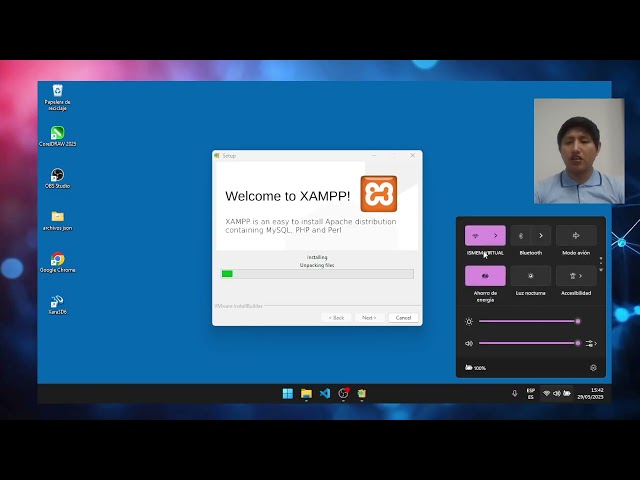Click the "Unpacking files" status text
Screen dimensions: 640x480
(317, 265)
